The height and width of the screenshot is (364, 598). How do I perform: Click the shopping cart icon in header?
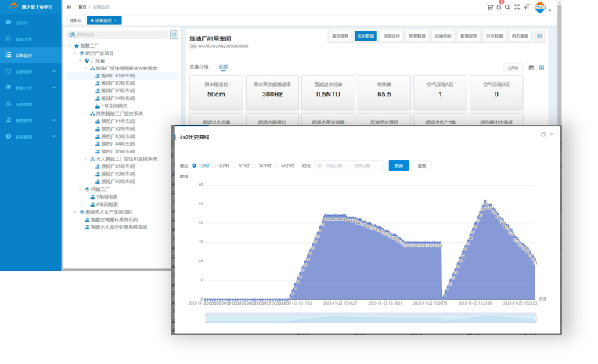(490, 7)
